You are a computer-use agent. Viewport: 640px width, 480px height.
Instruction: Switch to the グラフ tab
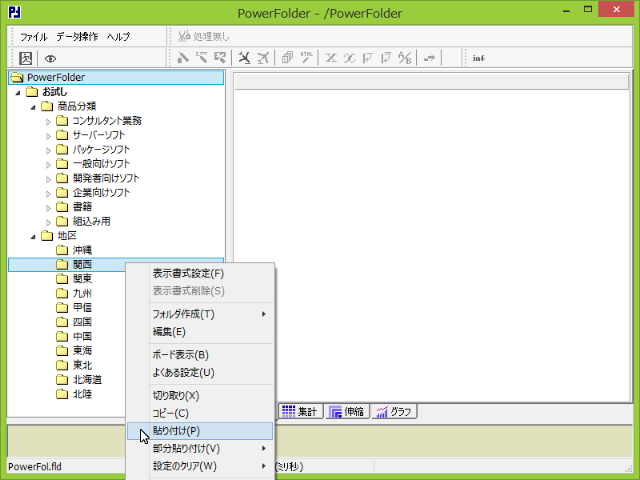pyautogui.click(x=394, y=411)
